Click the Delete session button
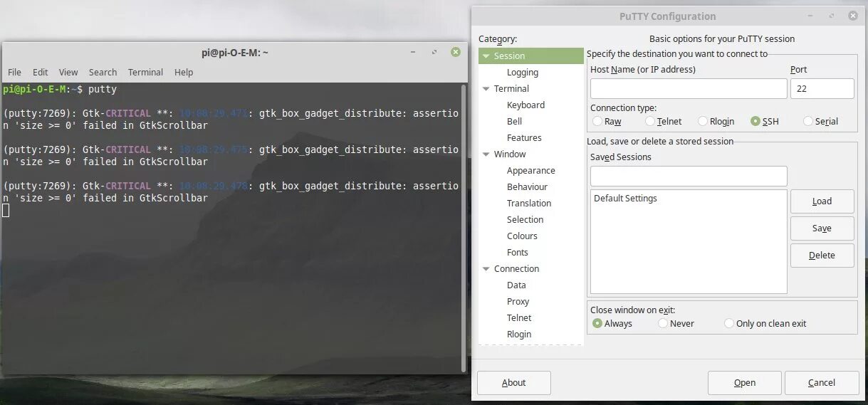The width and height of the screenshot is (868, 405). pos(822,256)
